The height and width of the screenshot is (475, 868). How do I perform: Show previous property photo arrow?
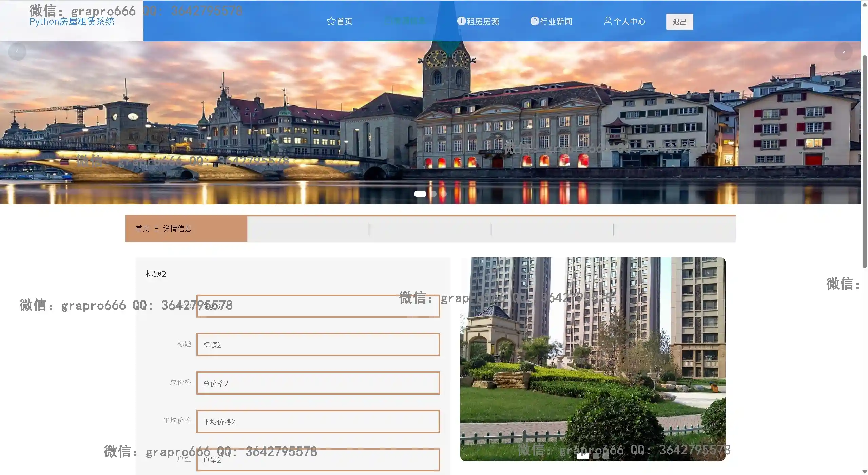pos(477,359)
